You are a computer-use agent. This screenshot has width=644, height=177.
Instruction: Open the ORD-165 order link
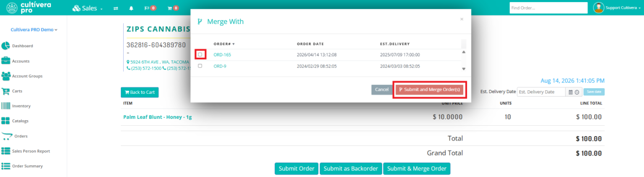click(222, 55)
